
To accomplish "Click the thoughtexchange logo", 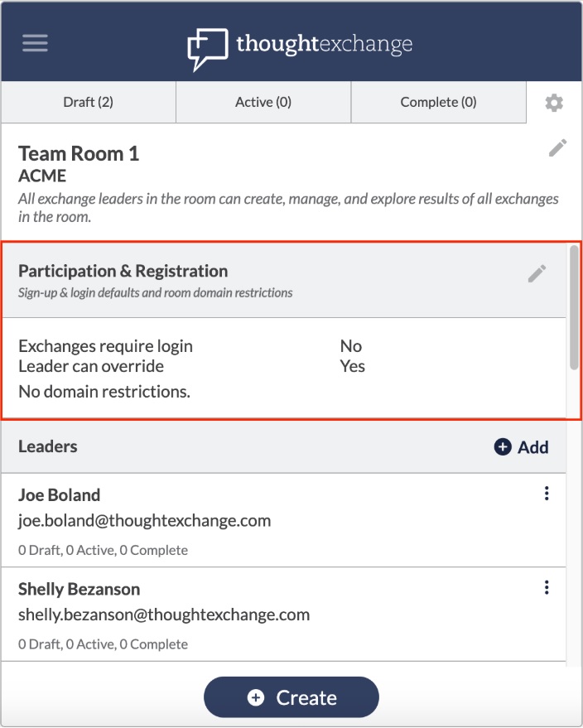I will click(x=300, y=48).
